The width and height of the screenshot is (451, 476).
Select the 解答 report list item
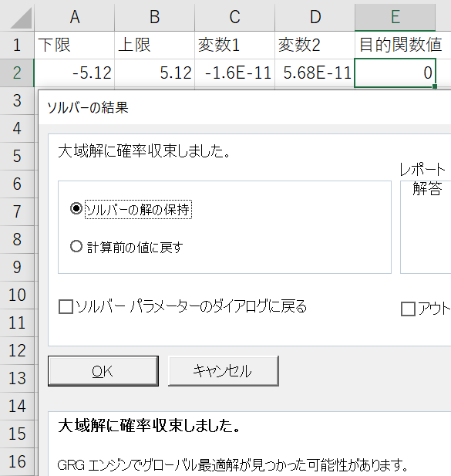coord(427,189)
